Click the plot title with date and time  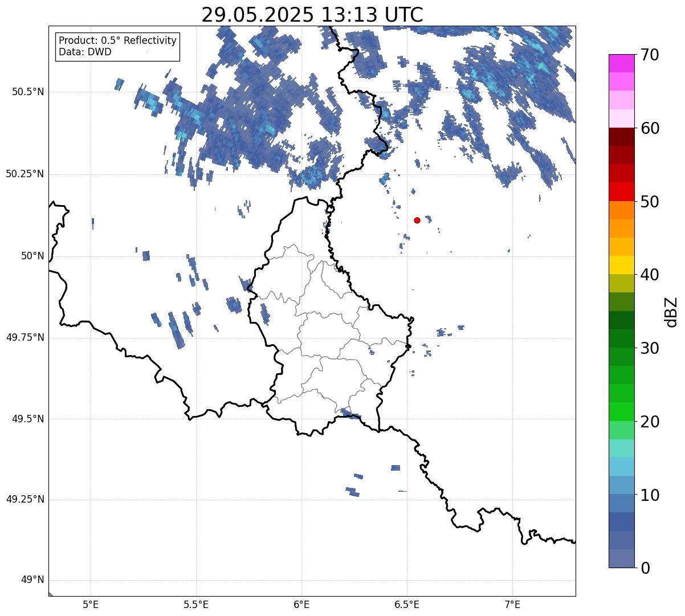coord(312,15)
